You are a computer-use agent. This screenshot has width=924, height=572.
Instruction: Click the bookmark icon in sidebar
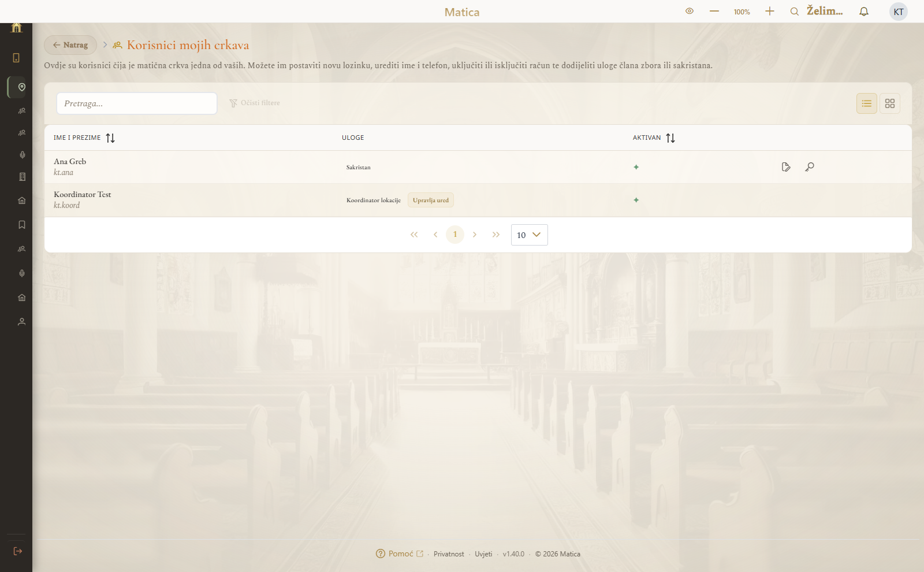21,225
